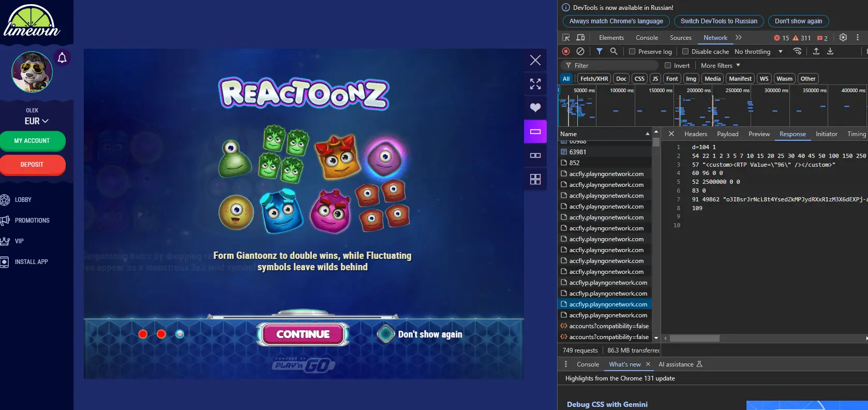
Task: Switch to Sources tab
Action: point(680,38)
